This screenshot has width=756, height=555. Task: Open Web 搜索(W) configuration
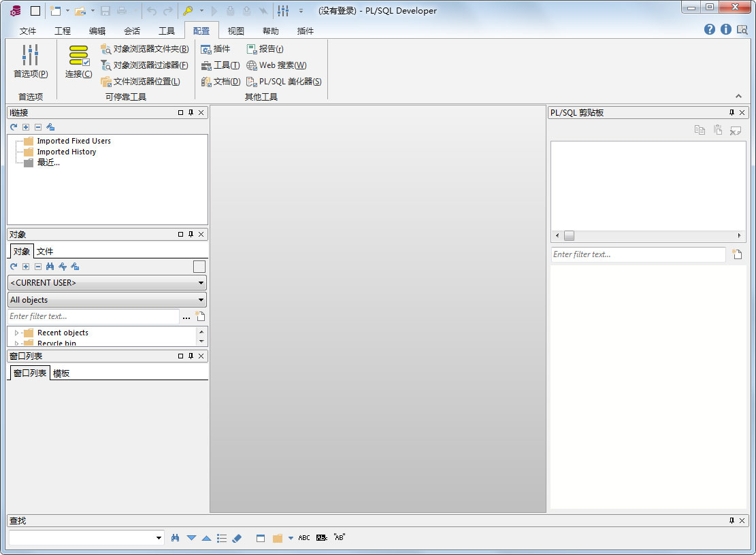pyautogui.click(x=276, y=65)
